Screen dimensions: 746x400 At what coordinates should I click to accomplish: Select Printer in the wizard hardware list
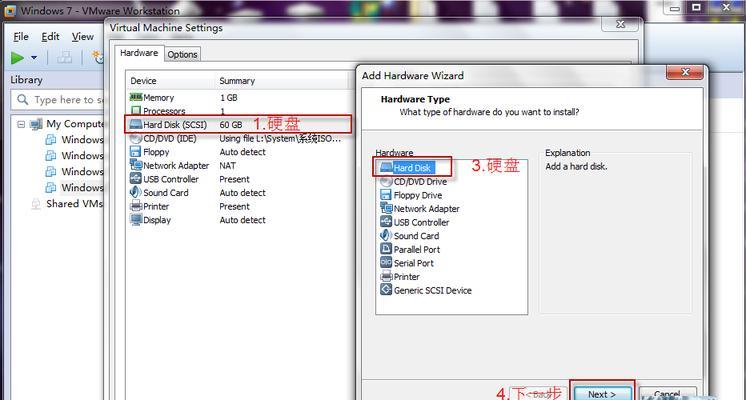pyautogui.click(x=406, y=277)
